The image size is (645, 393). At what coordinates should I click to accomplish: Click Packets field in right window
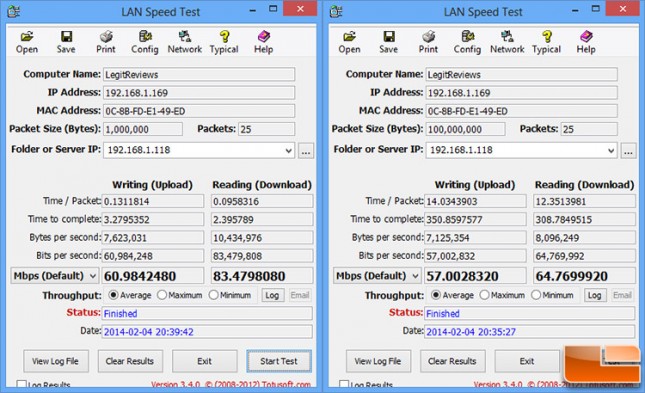[589, 129]
